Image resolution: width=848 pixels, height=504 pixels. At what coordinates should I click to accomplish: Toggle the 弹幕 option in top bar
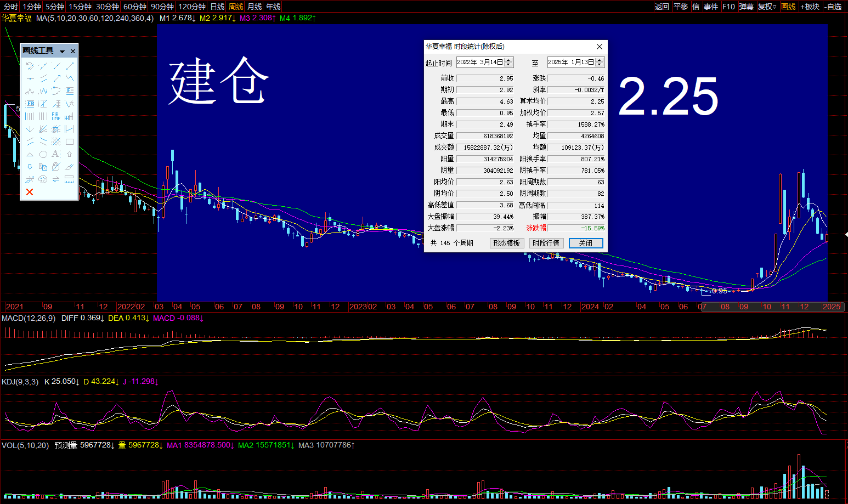click(746, 7)
